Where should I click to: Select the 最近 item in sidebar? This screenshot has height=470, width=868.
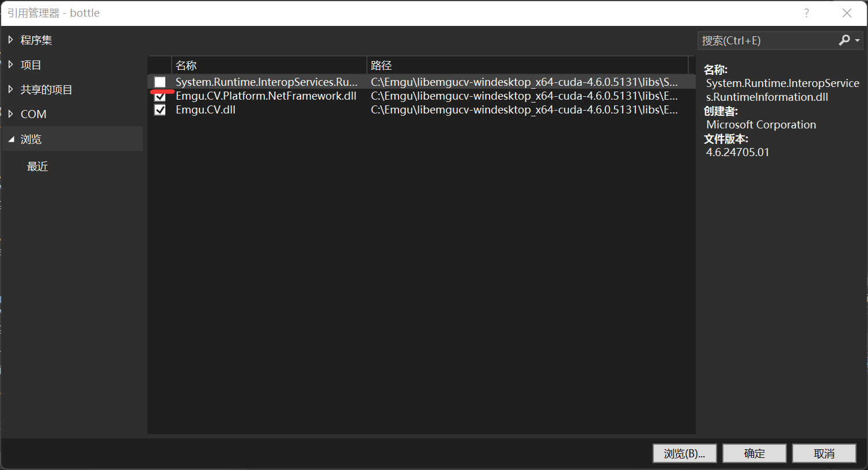[37, 166]
